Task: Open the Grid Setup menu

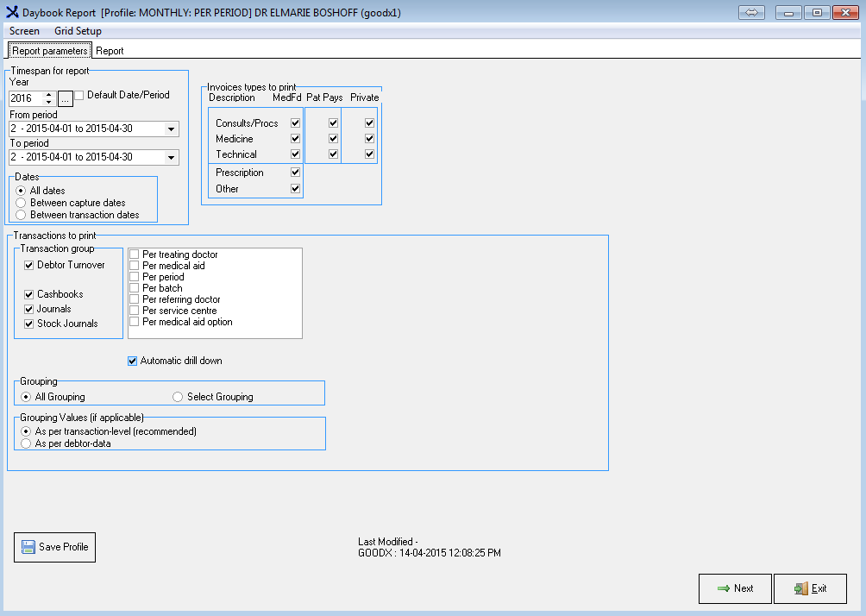Action: pos(78,31)
